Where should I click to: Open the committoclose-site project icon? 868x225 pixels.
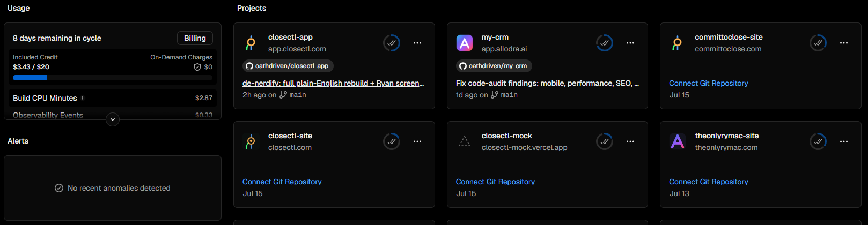coord(678,43)
